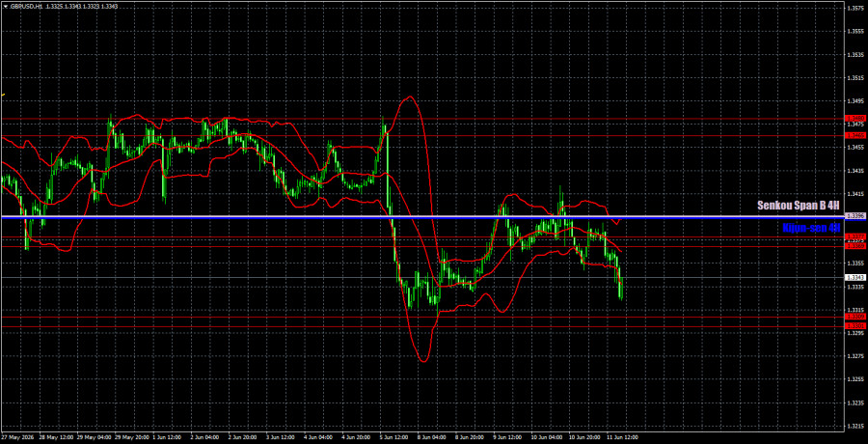
Task: Click the 1.3435 price scale value
Action: tap(854, 171)
